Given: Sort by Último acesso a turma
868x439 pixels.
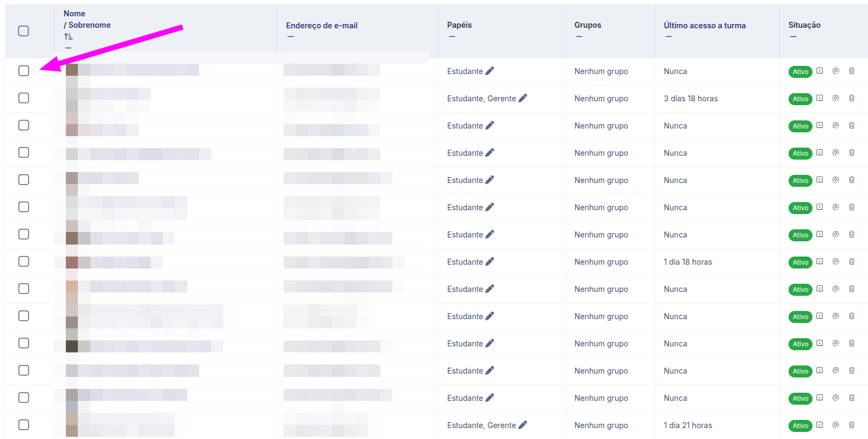Looking at the screenshot, I should coord(704,26).
